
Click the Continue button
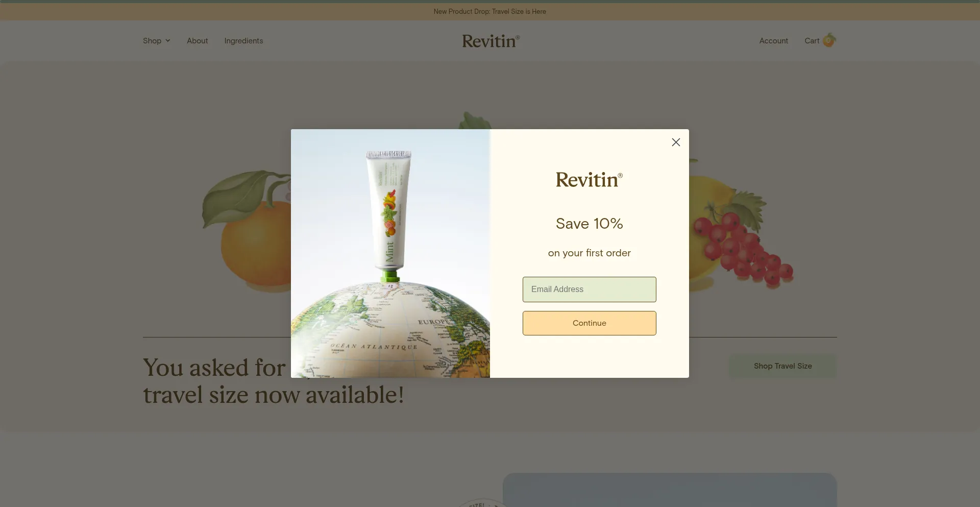[x=589, y=323]
